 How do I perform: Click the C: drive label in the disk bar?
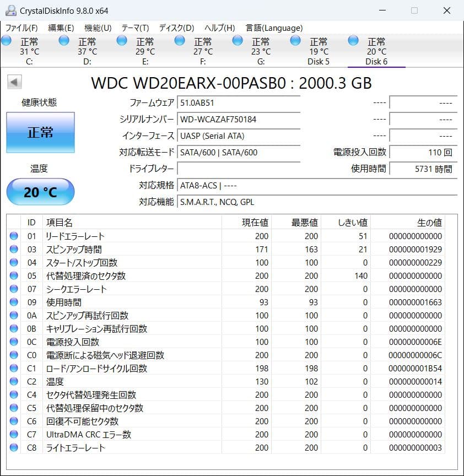point(29,62)
